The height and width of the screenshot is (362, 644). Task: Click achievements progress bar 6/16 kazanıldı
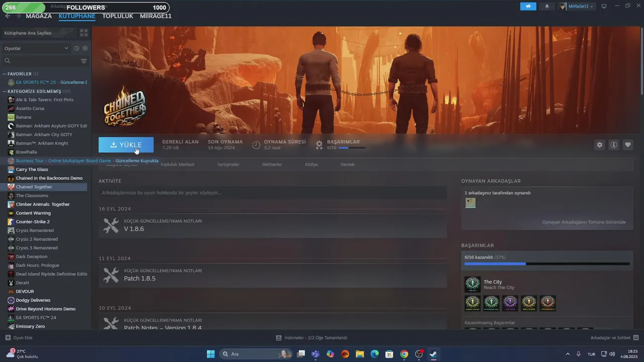click(x=547, y=263)
